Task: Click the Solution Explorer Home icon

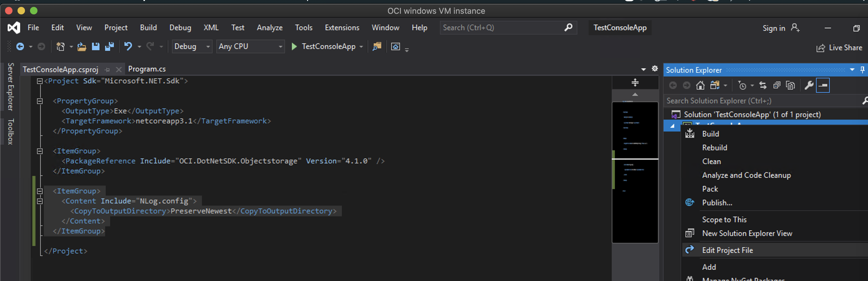Action: [700, 86]
